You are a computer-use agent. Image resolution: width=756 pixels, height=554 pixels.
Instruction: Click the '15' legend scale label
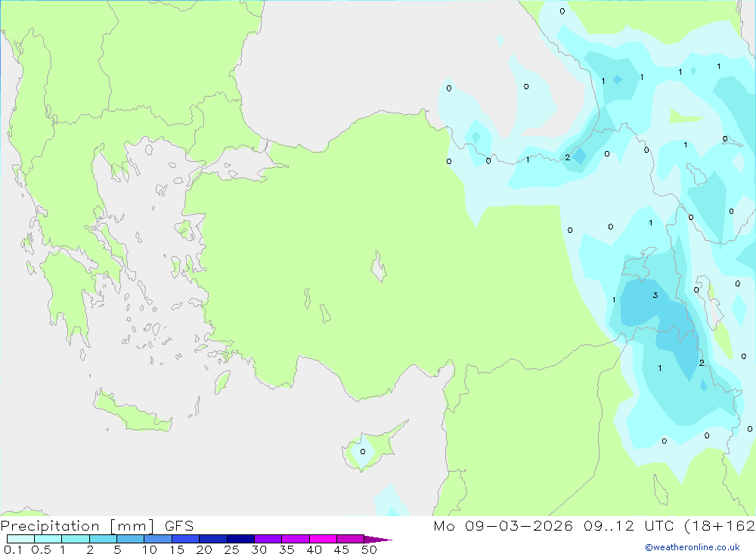tap(177, 549)
